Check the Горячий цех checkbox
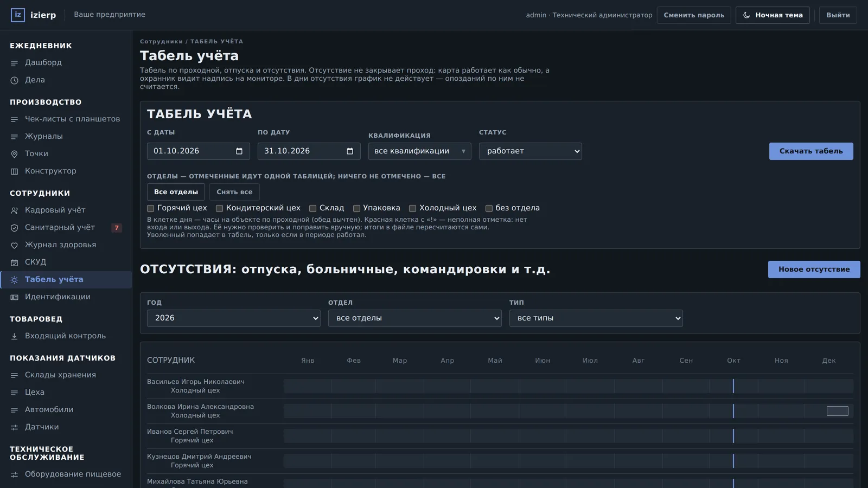The width and height of the screenshot is (868, 488). tap(151, 208)
